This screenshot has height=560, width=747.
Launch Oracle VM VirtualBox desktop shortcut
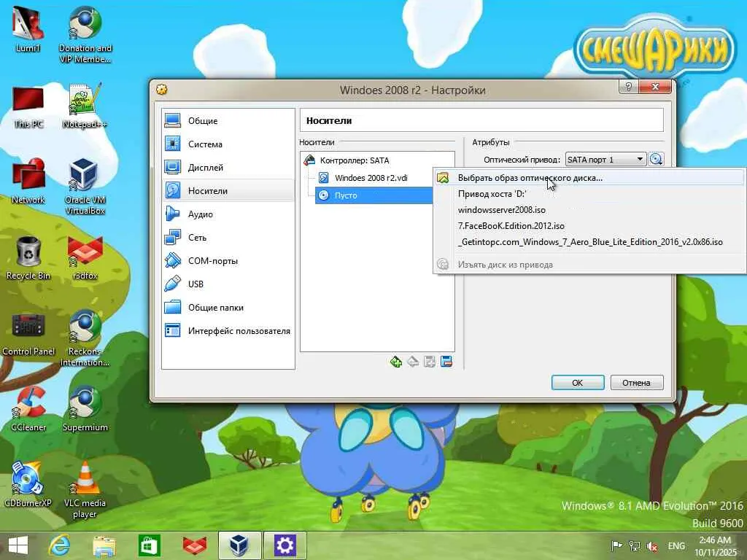(x=85, y=186)
